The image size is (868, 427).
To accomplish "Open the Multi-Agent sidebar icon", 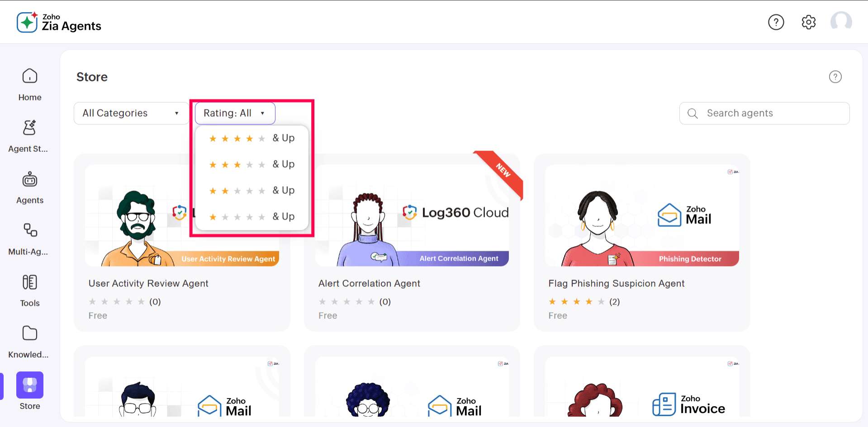I will pos(30,230).
